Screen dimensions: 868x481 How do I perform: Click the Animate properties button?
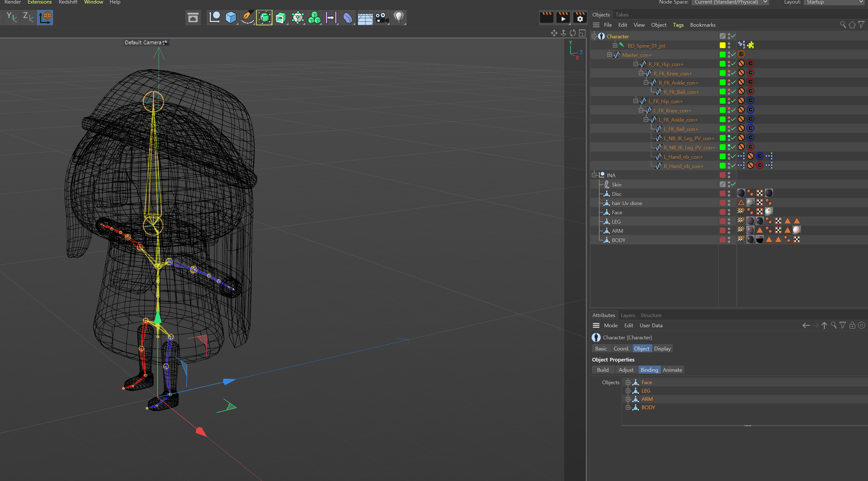(672, 370)
